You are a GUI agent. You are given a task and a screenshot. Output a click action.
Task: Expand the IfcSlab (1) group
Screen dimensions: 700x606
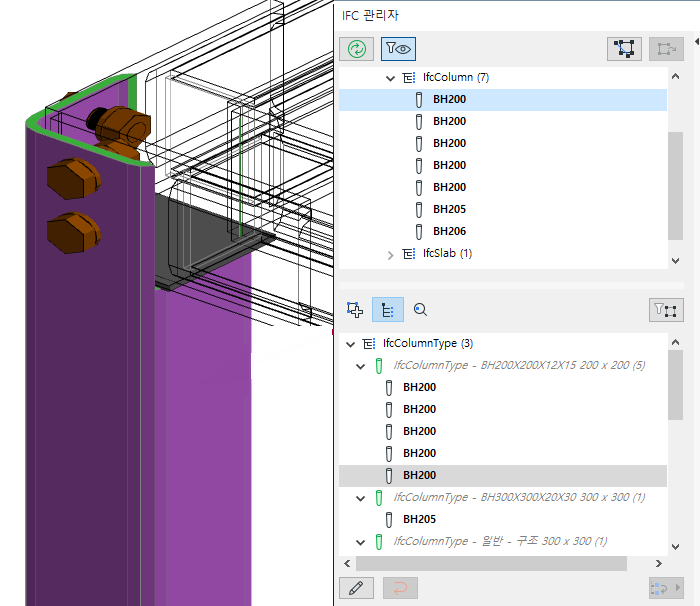[x=390, y=255]
